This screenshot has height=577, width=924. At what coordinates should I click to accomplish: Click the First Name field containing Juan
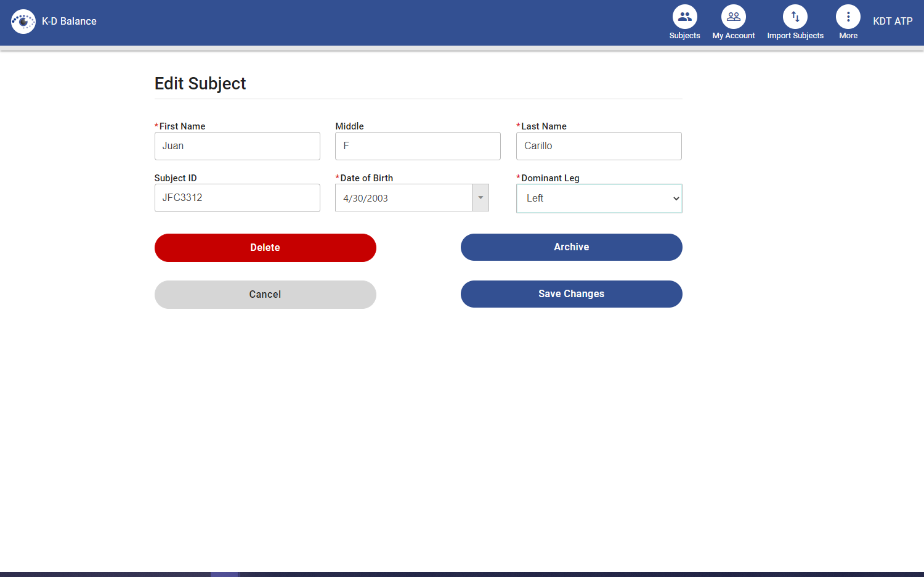[237, 146]
